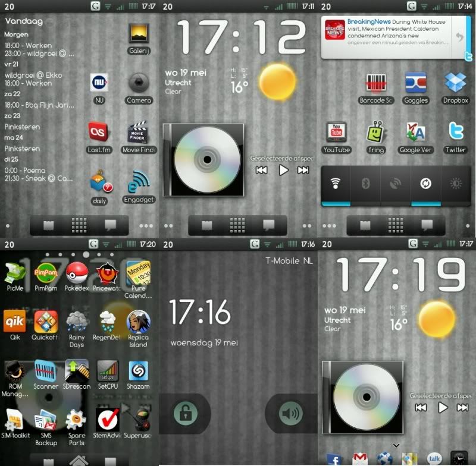Skip to next track on the 17:12 screen

pos(303,170)
